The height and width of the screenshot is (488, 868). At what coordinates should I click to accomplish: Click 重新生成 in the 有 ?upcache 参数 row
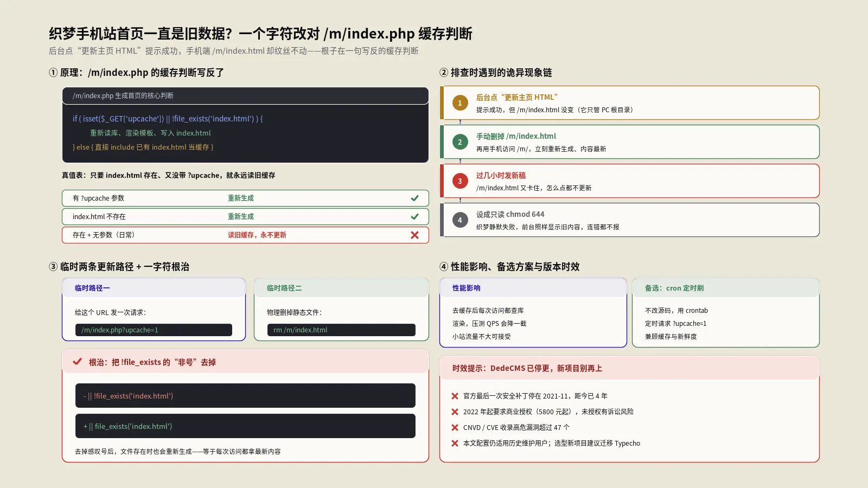(x=241, y=198)
